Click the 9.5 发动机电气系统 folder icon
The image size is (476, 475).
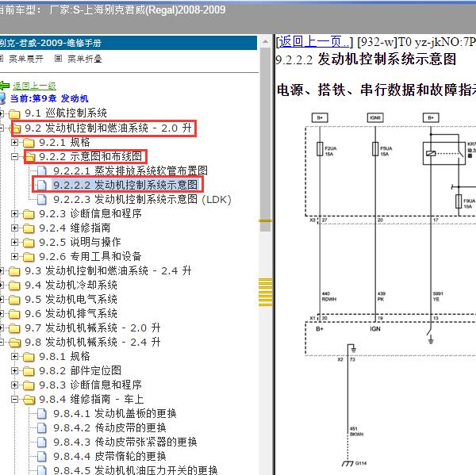point(14,299)
